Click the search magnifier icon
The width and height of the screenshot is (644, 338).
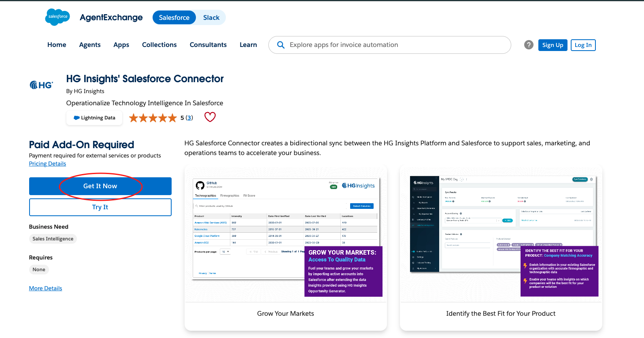pyautogui.click(x=281, y=45)
